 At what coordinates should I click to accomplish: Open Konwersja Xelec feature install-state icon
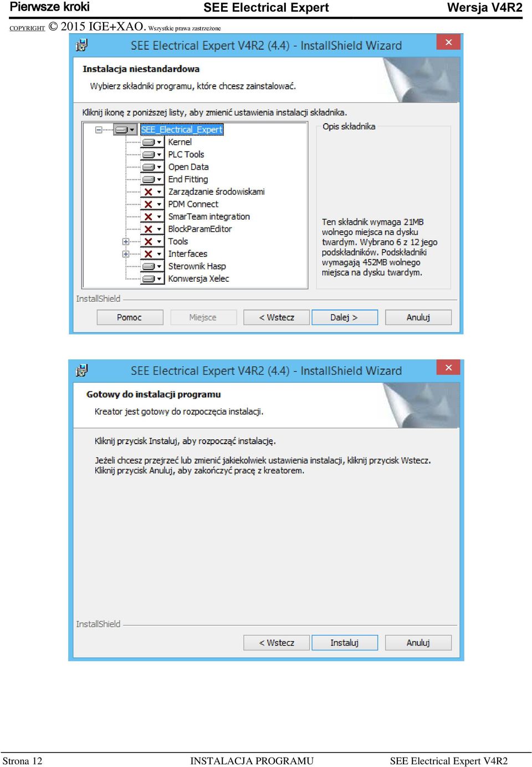click(152, 279)
